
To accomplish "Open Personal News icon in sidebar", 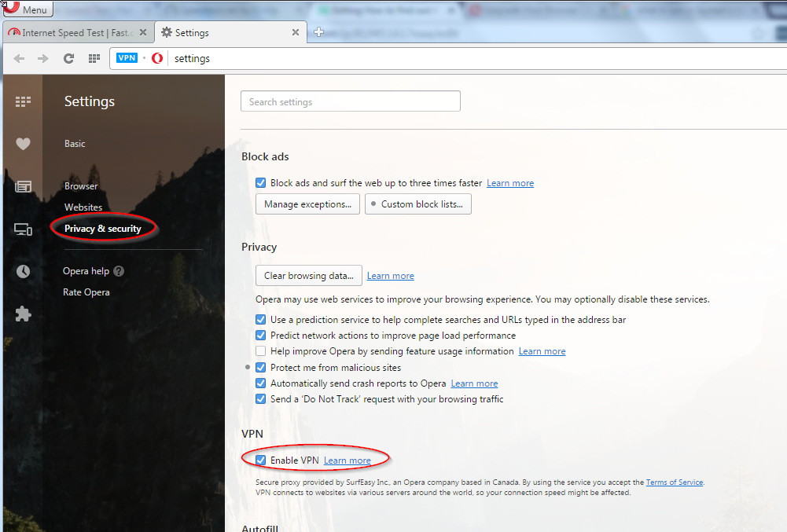I will point(23,187).
